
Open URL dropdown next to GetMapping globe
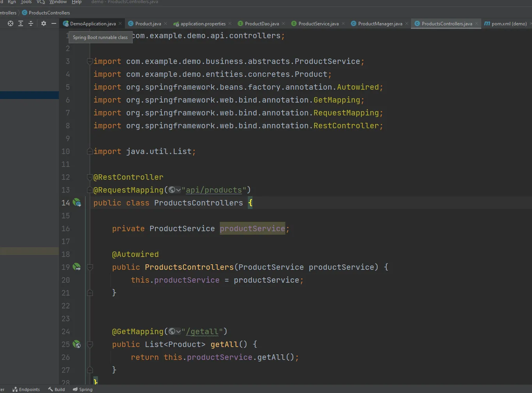point(178,332)
